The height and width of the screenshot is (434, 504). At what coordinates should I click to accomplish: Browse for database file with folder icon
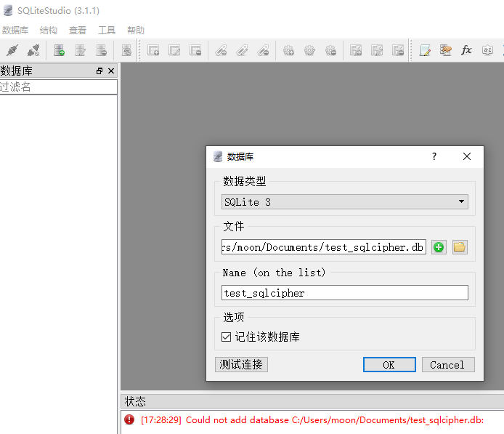[x=460, y=247]
